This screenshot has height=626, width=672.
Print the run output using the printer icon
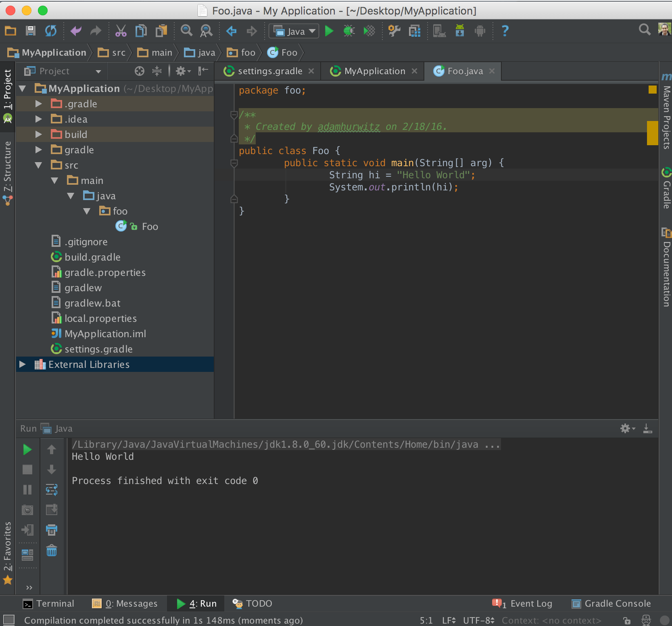point(52,530)
